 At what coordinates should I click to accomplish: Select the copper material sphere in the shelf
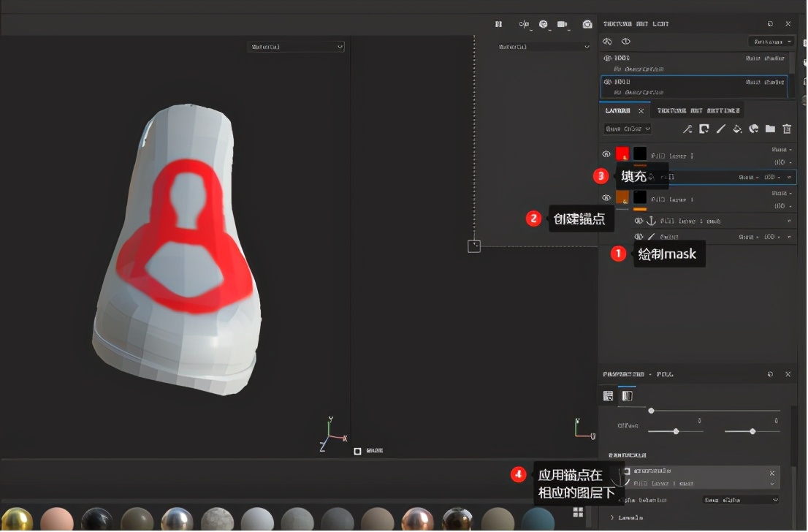(x=417, y=519)
